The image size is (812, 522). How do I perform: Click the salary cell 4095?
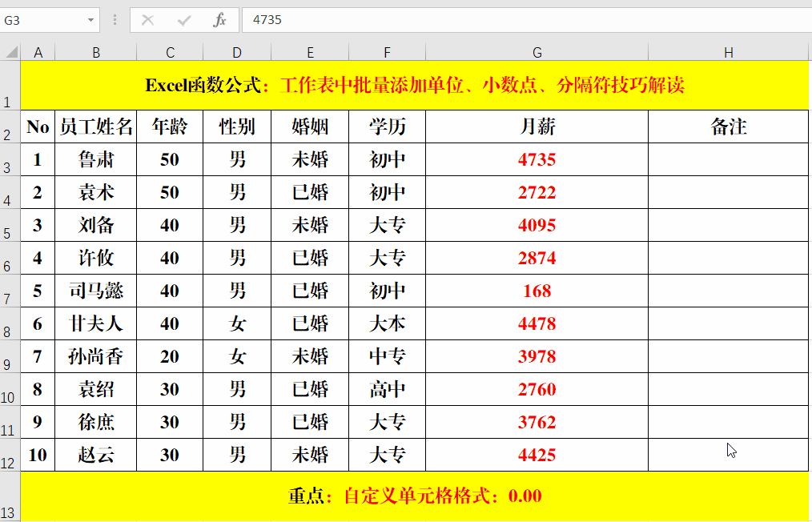click(537, 225)
